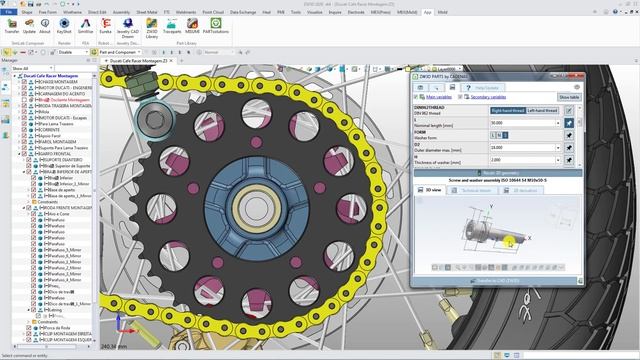Image resolution: width=640 pixels, height=360 pixels.
Task: Open the Traceparts part library
Action: click(x=172, y=26)
